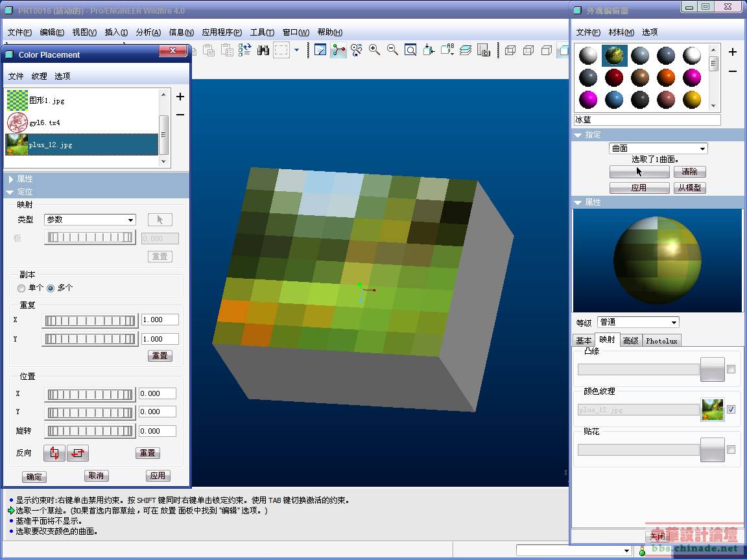Click the plus icon in Color Placement
Screen dimensions: 747x560
[180, 97]
